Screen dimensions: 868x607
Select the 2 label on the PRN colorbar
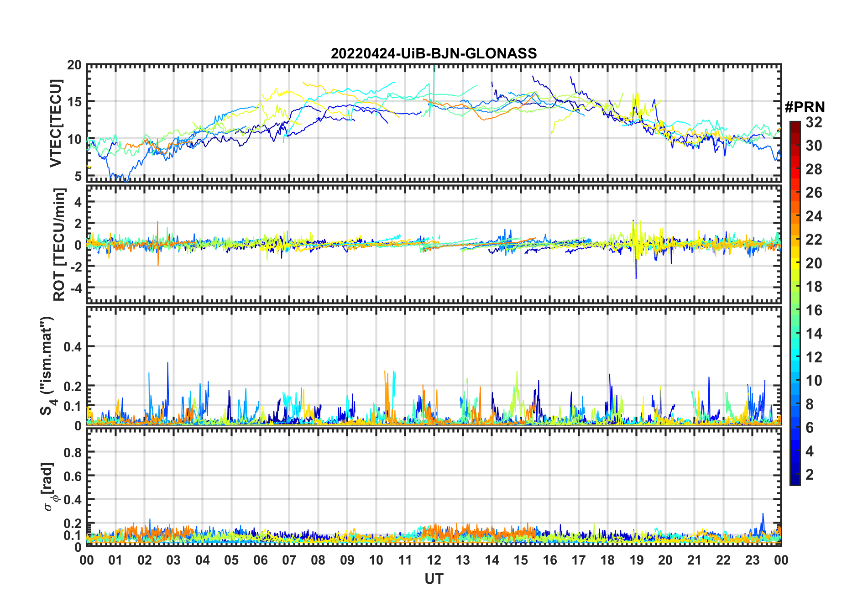click(x=810, y=475)
